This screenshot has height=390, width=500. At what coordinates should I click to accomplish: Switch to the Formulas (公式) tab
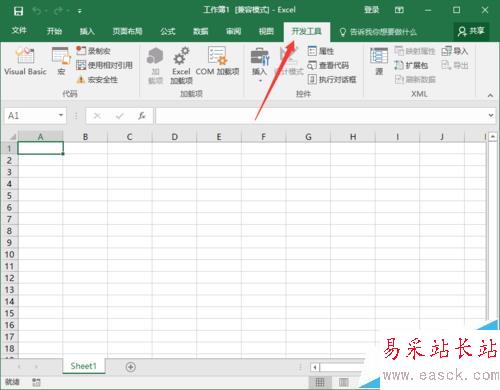168,31
